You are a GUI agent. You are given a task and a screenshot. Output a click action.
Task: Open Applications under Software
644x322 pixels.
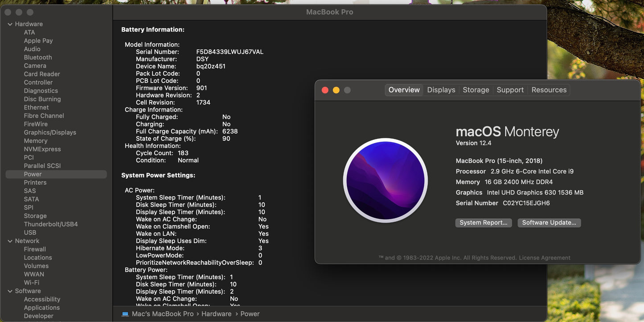42,308
